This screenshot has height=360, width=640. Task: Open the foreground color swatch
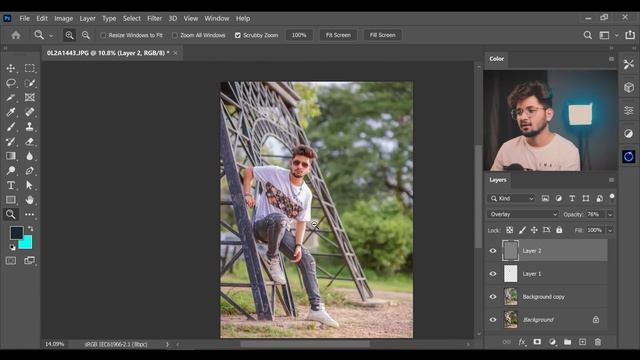16,233
